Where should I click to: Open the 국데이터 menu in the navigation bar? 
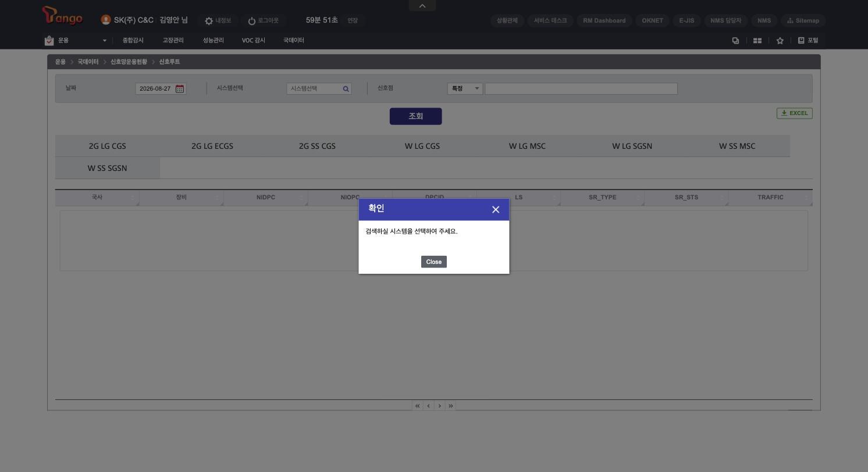294,41
